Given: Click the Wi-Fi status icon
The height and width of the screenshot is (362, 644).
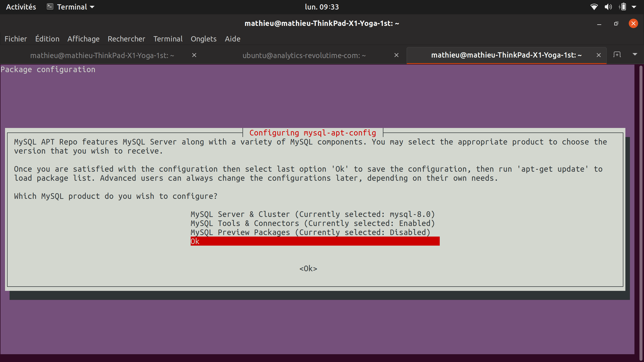Looking at the screenshot, I should [594, 7].
